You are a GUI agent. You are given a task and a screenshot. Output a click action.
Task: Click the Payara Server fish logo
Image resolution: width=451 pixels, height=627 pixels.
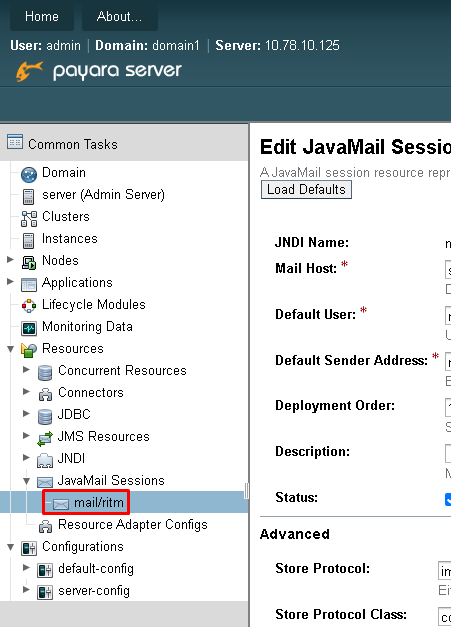point(29,71)
